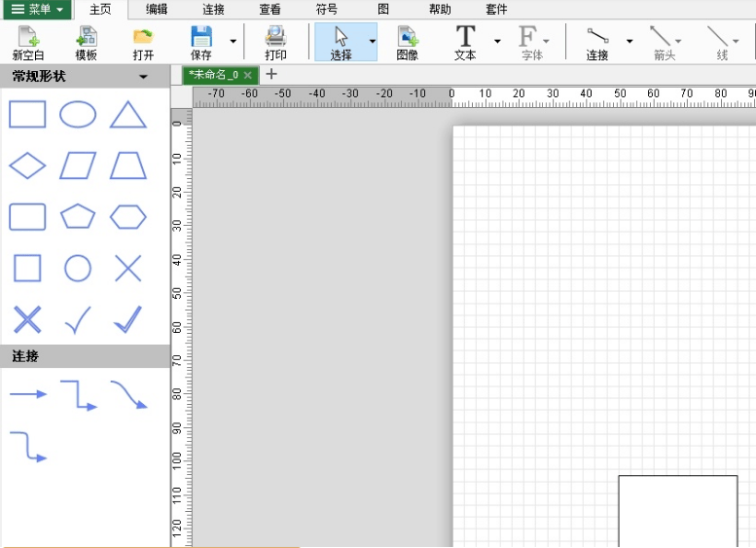Click the white rectangle on the canvas
Screen dimensions: 756x548
coord(677,510)
